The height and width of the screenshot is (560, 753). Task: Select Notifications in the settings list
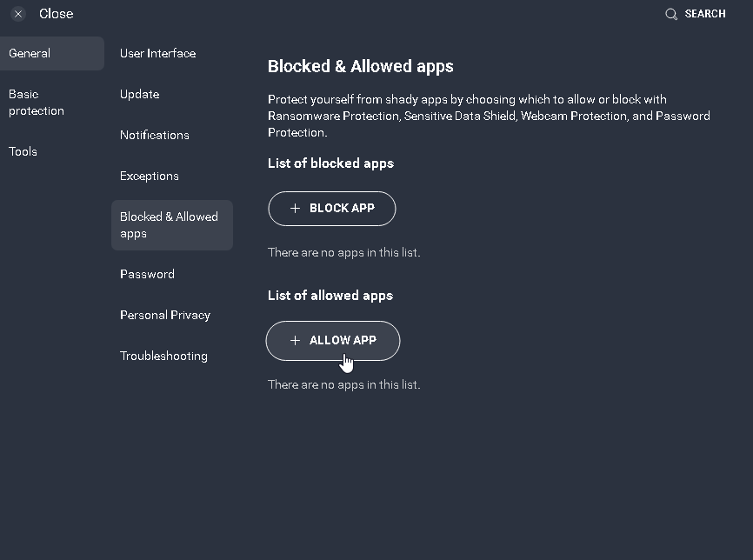pos(155,135)
